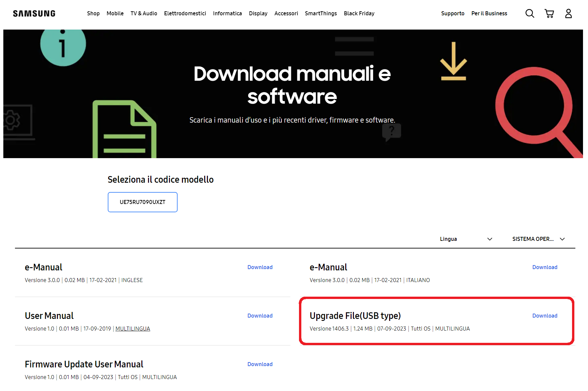The width and height of the screenshot is (588, 391).
Task: Open the Per il Business link
Action: click(489, 13)
